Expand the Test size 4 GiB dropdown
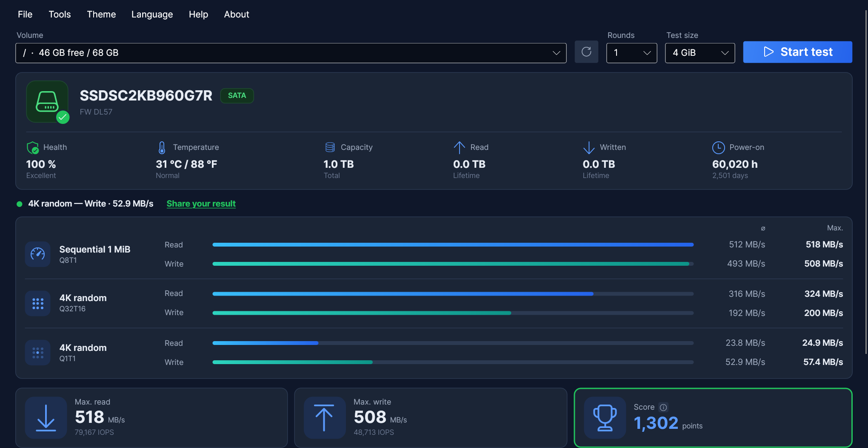The image size is (868, 448). (x=700, y=53)
